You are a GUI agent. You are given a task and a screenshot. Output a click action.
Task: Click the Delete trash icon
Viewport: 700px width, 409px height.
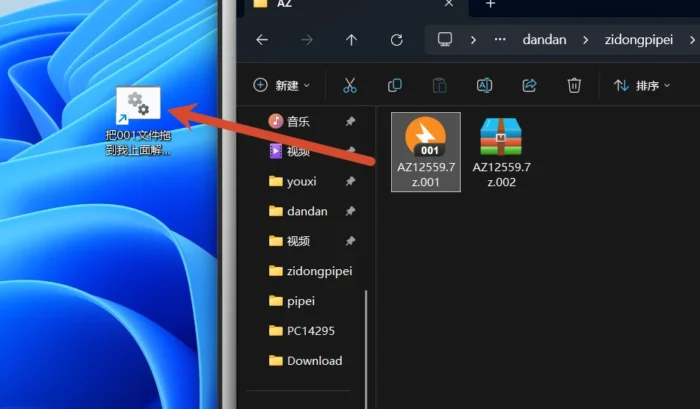point(574,85)
